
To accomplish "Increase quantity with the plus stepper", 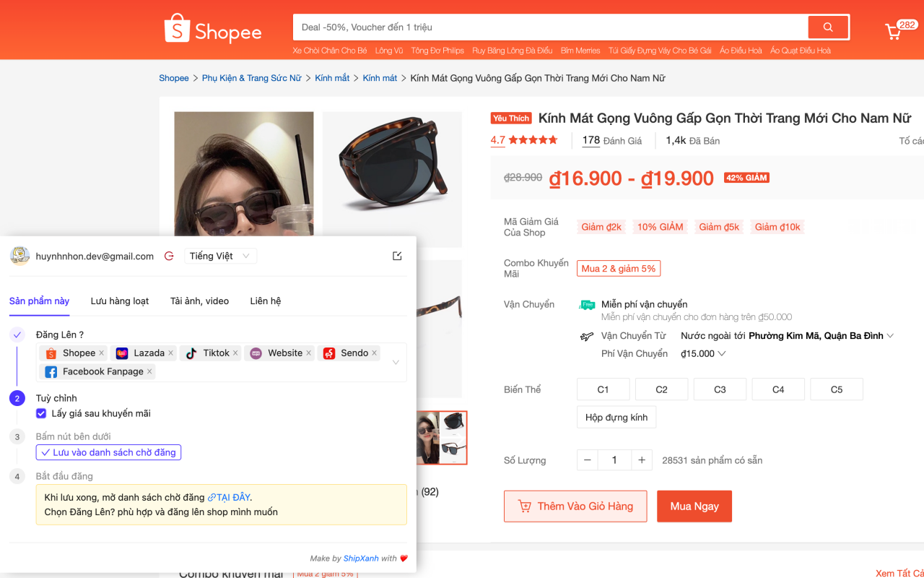I will point(641,460).
